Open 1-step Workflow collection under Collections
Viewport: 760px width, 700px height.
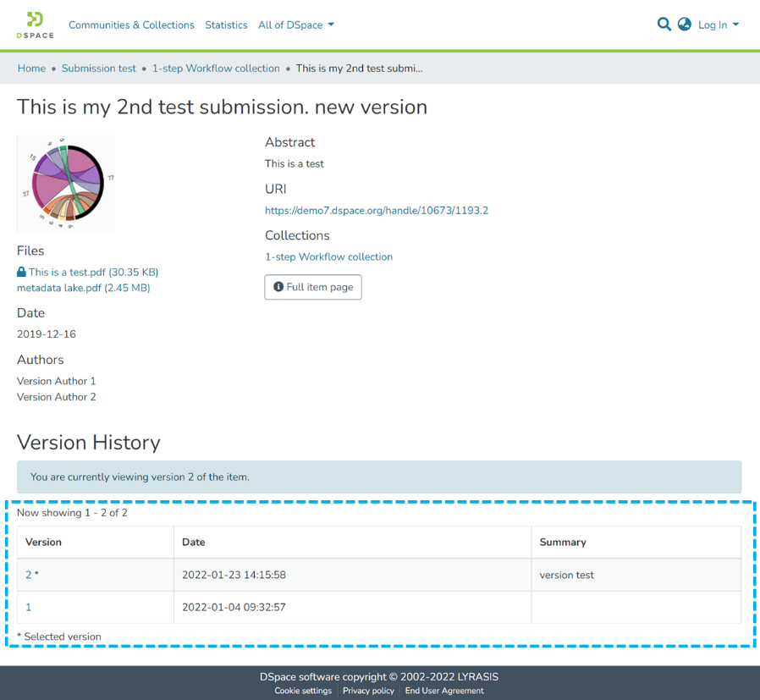pyautogui.click(x=328, y=256)
